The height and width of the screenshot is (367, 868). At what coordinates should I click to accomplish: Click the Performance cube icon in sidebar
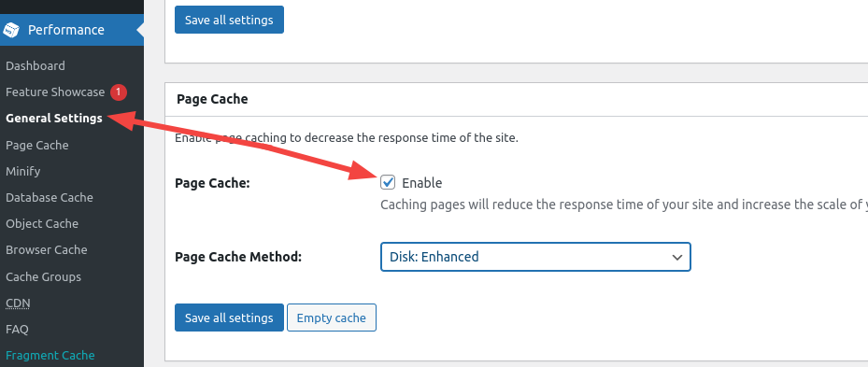[x=11, y=30]
